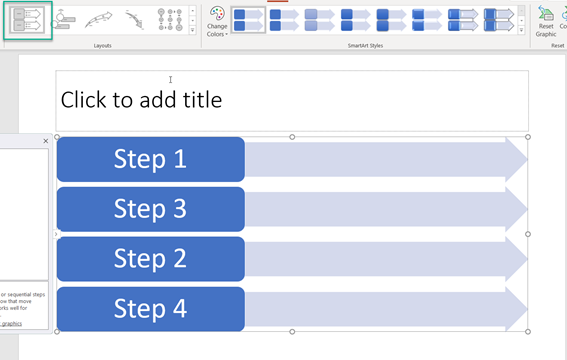Apply the second SmartArt style thumbnail
This screenshot has height=360, width=567.
coord(284,20)
